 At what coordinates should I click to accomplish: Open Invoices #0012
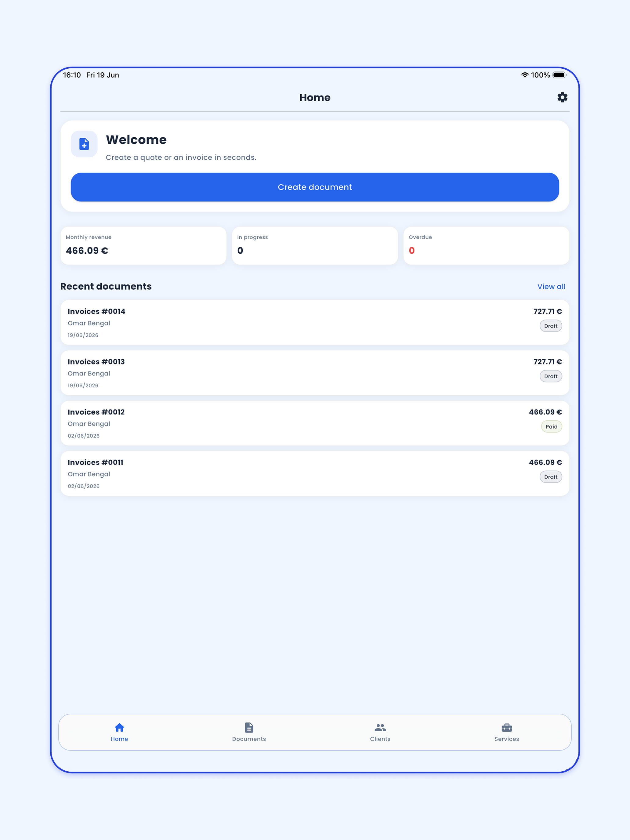click(x=315, y=423)
